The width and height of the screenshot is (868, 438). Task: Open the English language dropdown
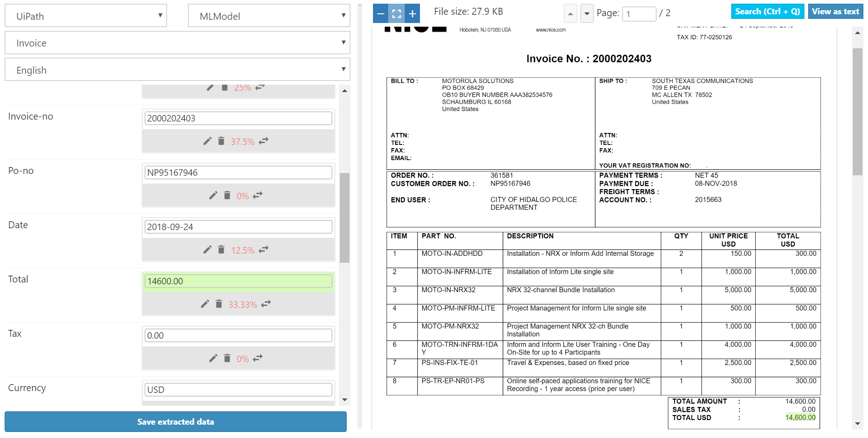click(x=177, y=70)
